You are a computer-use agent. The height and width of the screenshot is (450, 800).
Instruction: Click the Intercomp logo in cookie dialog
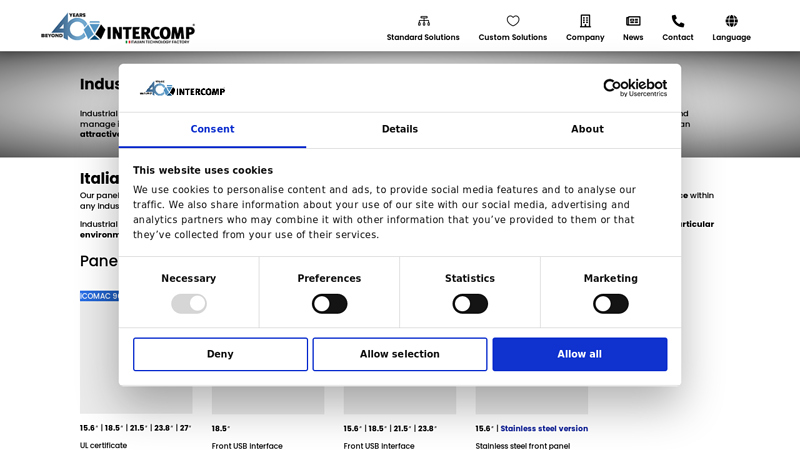point(183,89)
